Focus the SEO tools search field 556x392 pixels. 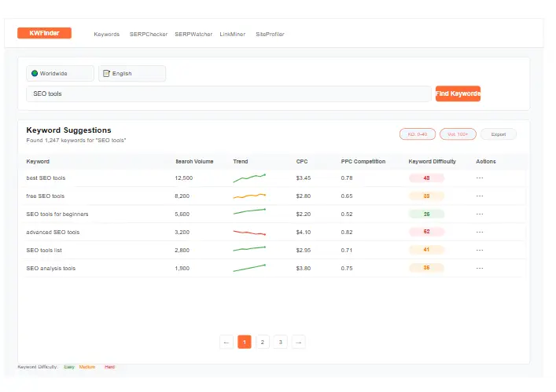pyautogui.click(x=229, y=93)
